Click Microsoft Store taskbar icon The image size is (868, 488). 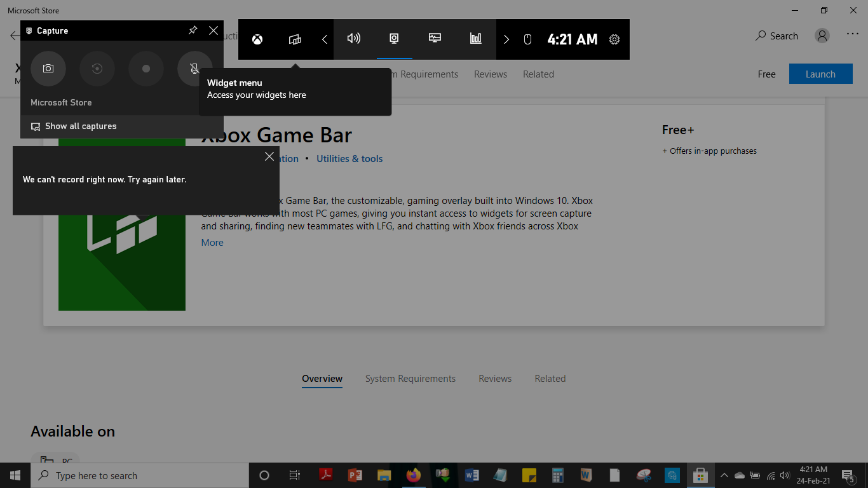tap(700, 475)
